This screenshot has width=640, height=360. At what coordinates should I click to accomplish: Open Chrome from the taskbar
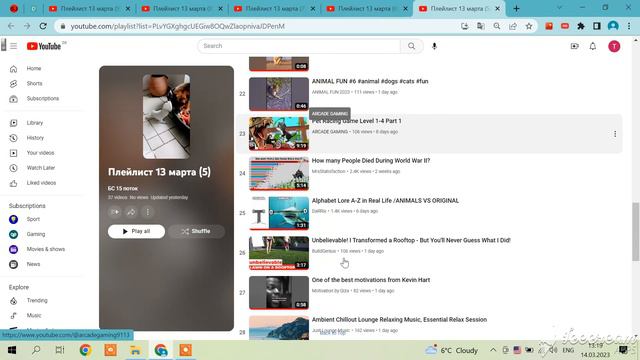(x=85, y=350)
